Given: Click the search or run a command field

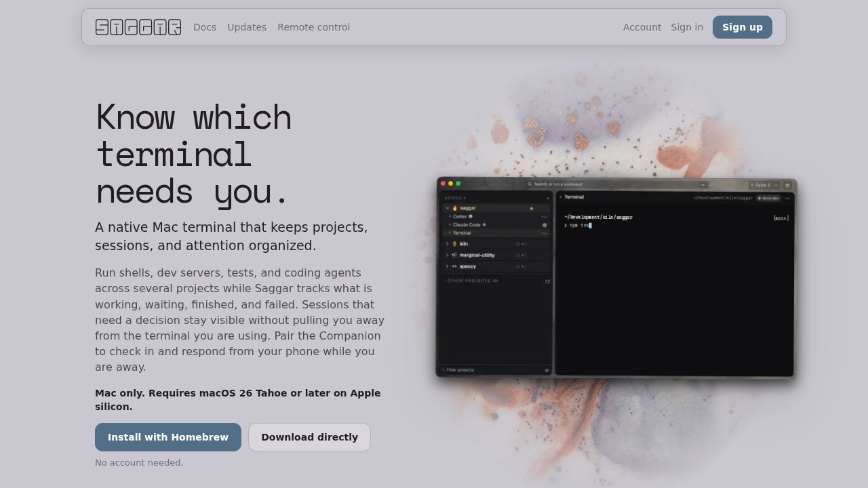Looking at the screenshot, I should pos(617,184).
